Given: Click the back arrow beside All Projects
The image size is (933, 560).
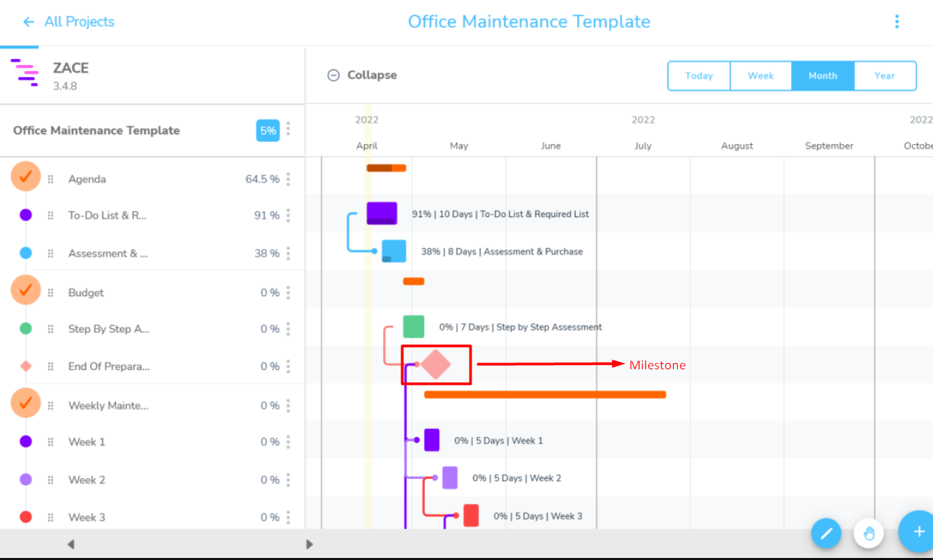Looking at the screenshot, I should pyautogui.click(x=28, y=22).
